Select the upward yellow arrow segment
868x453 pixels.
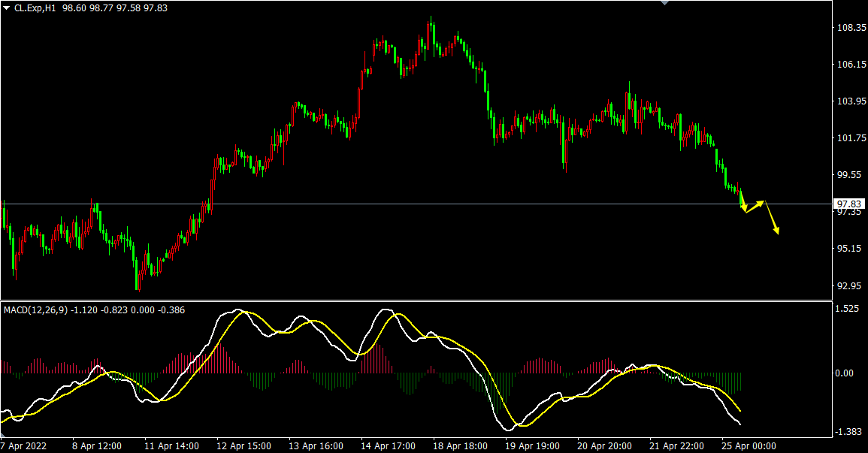(755, 207)
